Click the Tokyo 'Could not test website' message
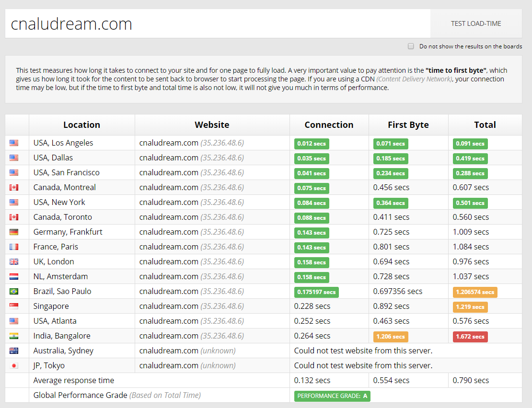 point(363,366)
